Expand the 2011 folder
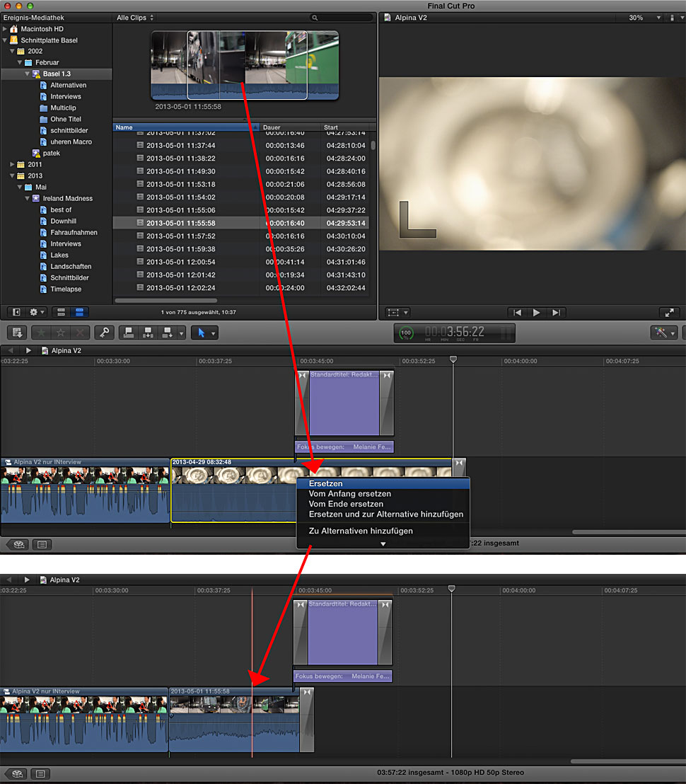686x784 pixels. pos(12,164)
